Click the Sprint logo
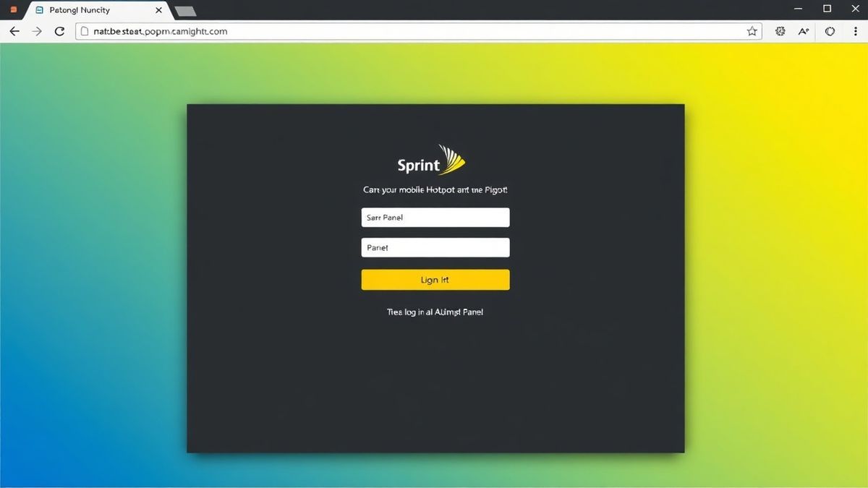 (432, 161)
